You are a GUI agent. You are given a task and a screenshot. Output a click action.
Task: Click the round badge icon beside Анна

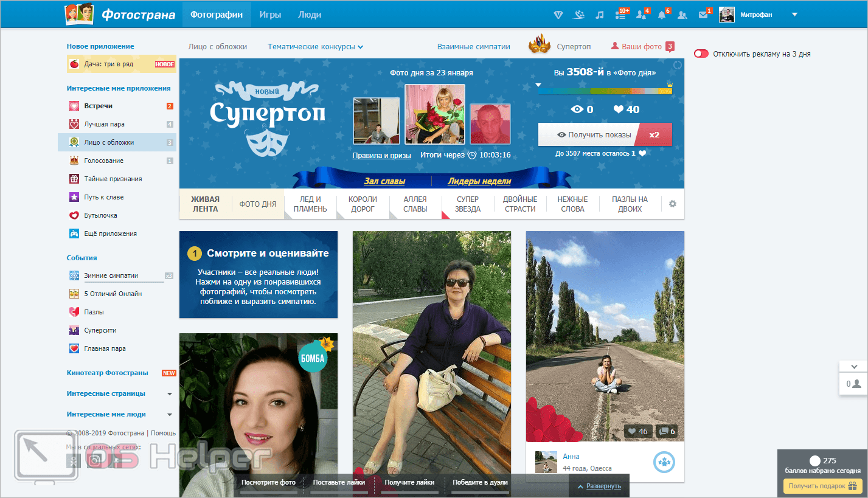coord(664,463)
